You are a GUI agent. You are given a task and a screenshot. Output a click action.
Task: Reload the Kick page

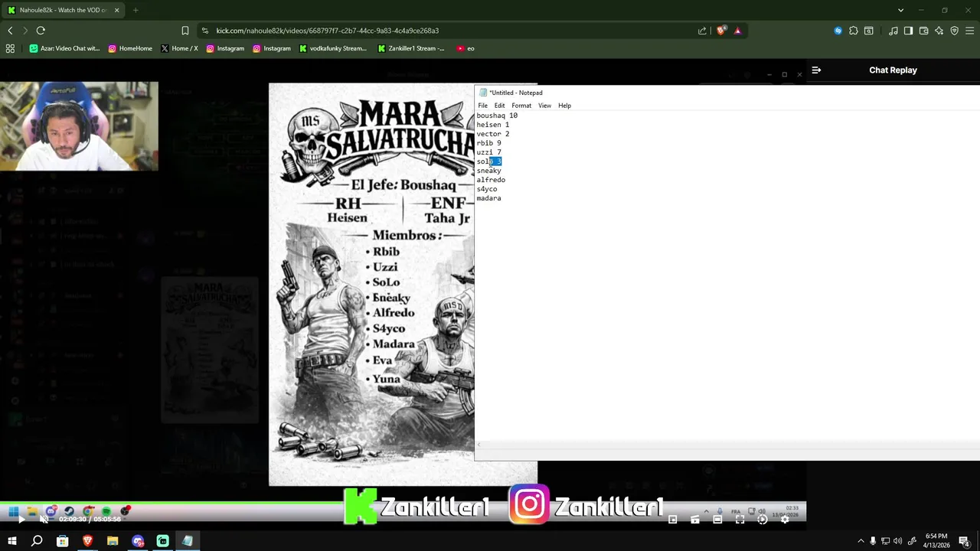coord(41,31)
